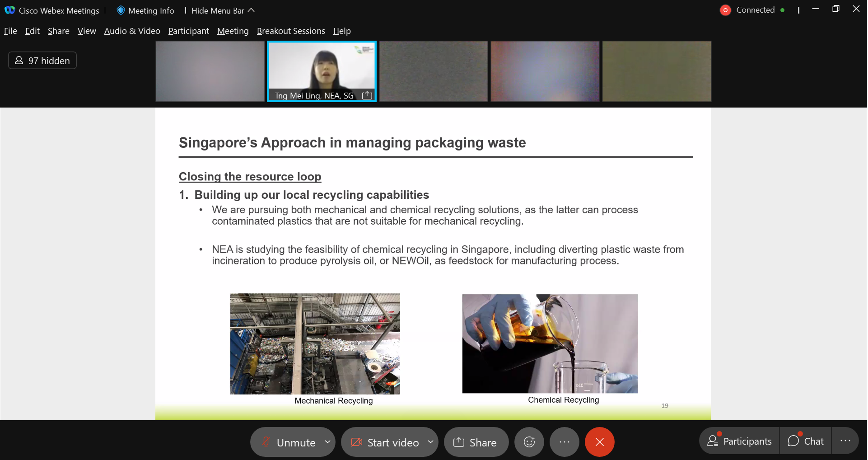Expand video options arrow beside Start video
This screenshot has height=460, width=868.
pos(430,442)
